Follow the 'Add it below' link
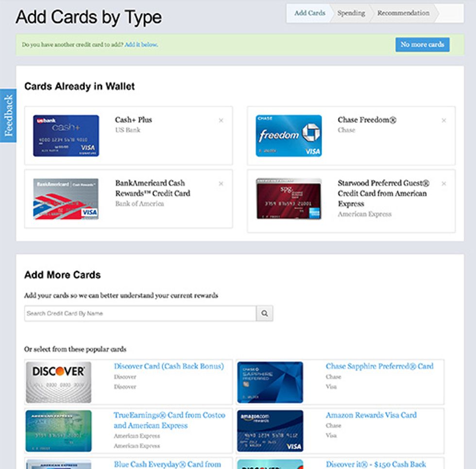 click(x=141, y=45)
